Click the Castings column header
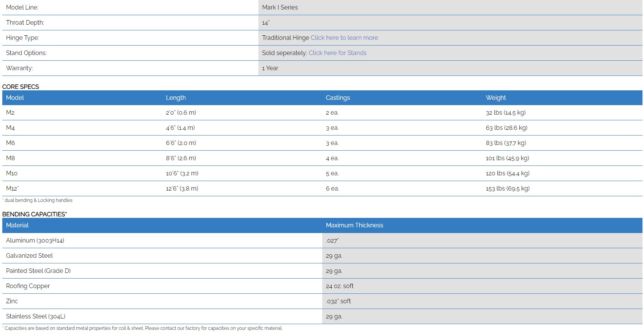 tap(338, 98)
